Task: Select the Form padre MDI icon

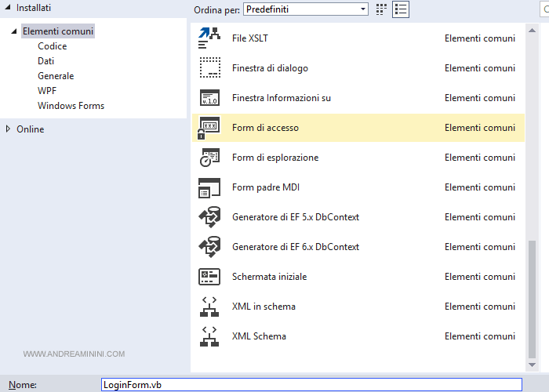Action: coord(209,187)
